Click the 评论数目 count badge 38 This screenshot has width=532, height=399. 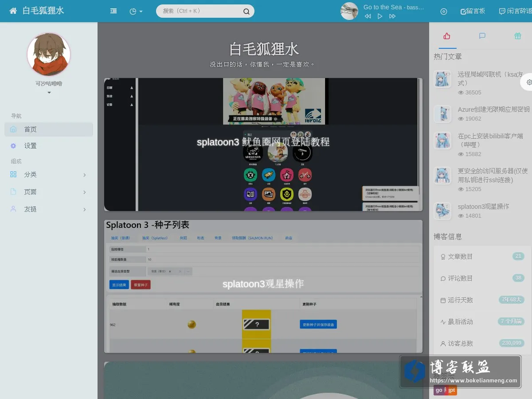(518, 278)
